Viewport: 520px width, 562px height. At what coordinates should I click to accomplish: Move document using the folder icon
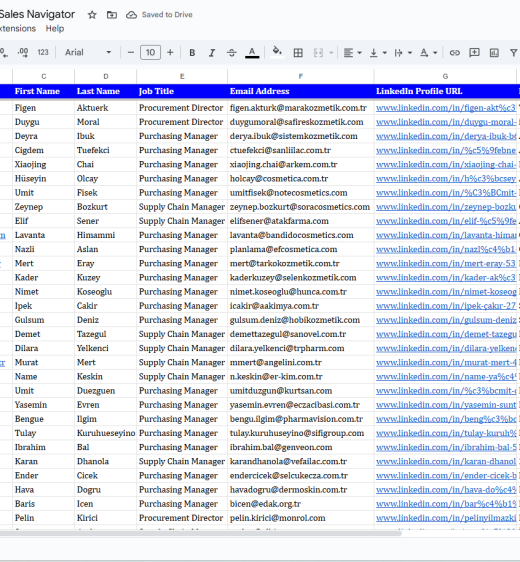[112, 15]
